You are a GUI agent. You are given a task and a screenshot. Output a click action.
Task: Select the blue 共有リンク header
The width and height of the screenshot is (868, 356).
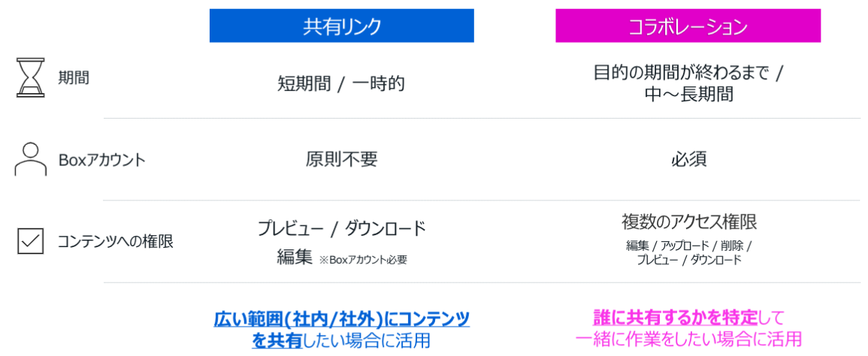point(342,26)
